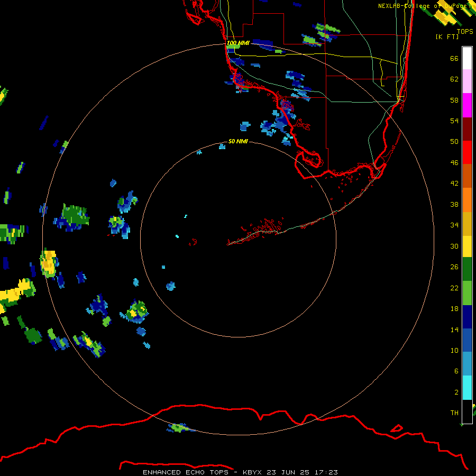The height and width of the screenshot is (476, 476).
Task: Click the '23 JUN 25' date stamp
Action: tap(288, 472)
